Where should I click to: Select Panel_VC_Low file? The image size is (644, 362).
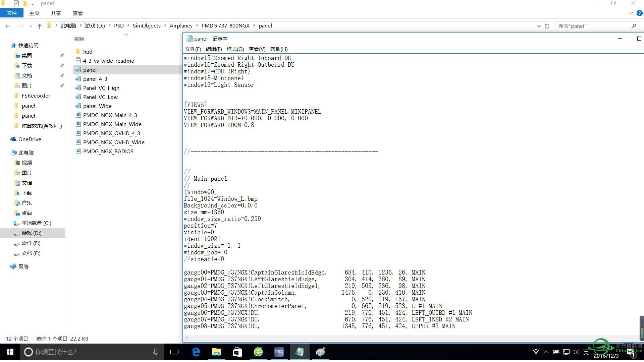point(100,97)
